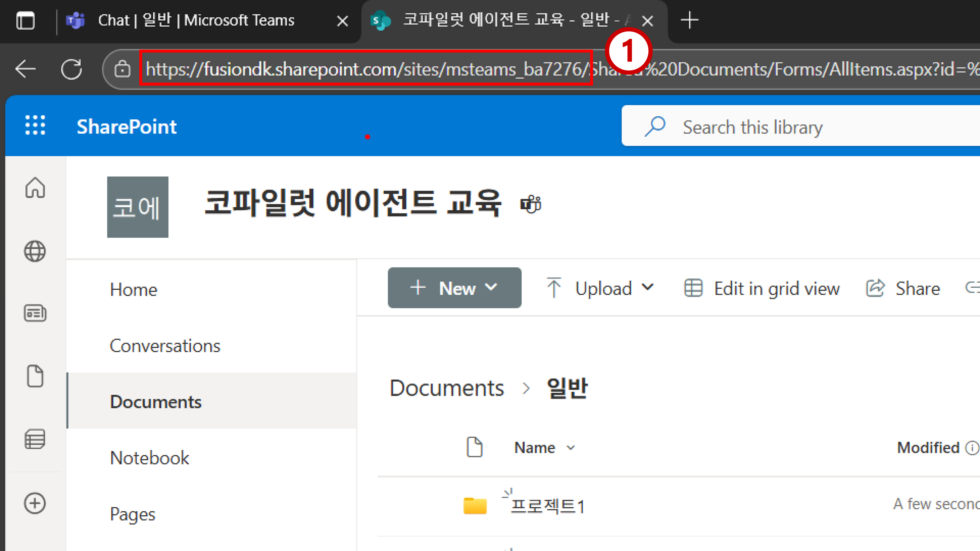Open the 프로젝트1 folder

[x=547, y=506]
